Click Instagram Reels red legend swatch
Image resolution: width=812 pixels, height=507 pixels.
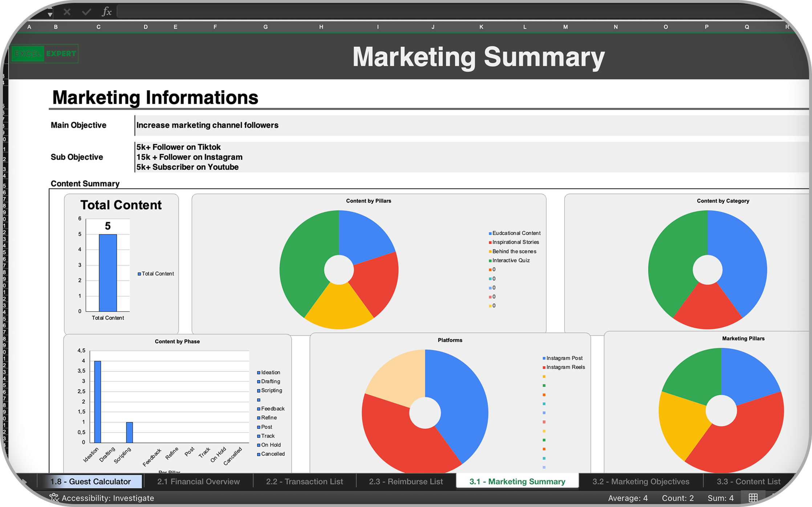[x=544, y=368]
